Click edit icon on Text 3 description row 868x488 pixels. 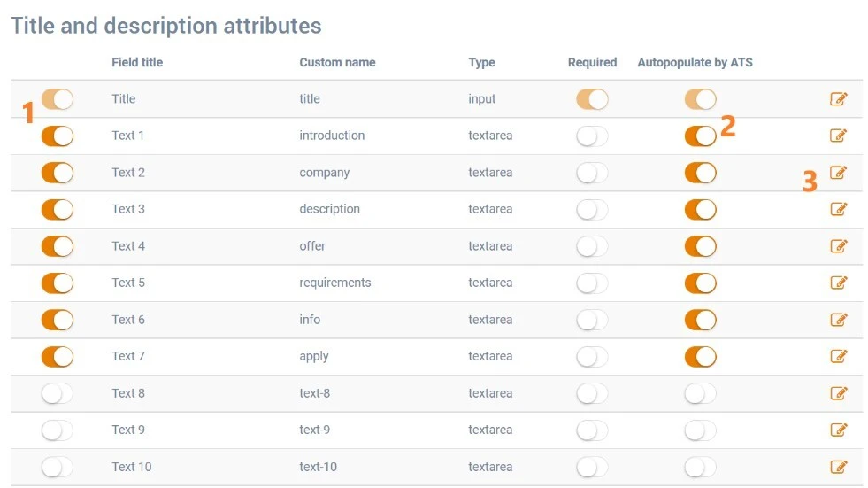pyautogui.click(x=838, y=210)
